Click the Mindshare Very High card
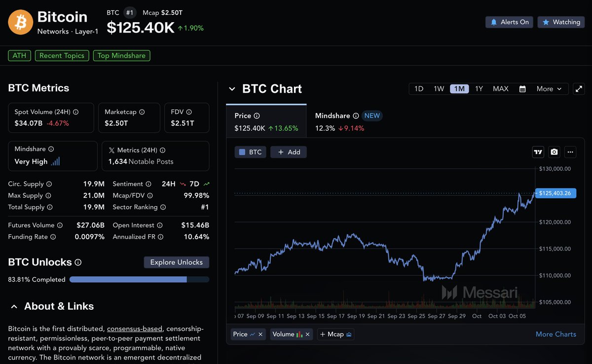This screenshot has height=364, width=592. (53, 156)
